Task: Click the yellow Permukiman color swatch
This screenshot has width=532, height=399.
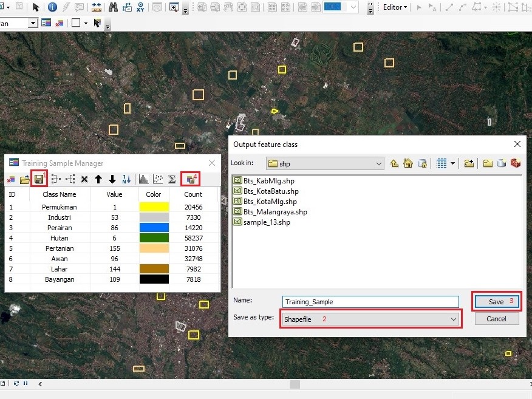Action: point(154,207)
